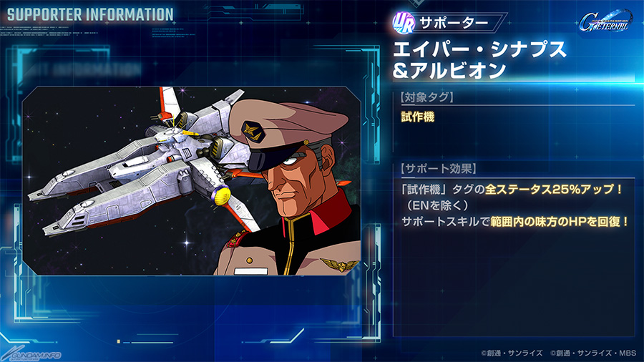Click the 範囲内の味方のHPを回復 highlighted text

point(560,222)
